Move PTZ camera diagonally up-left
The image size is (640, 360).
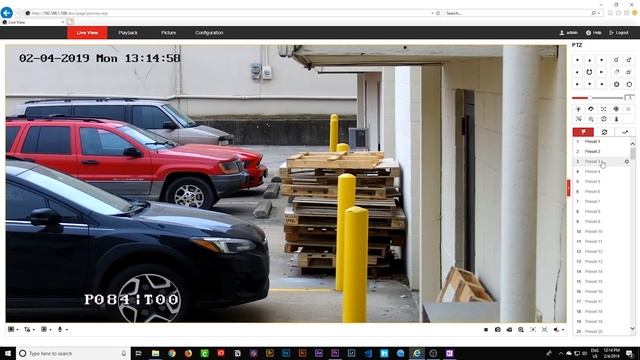pyautogui.click(x=577, y=60)
